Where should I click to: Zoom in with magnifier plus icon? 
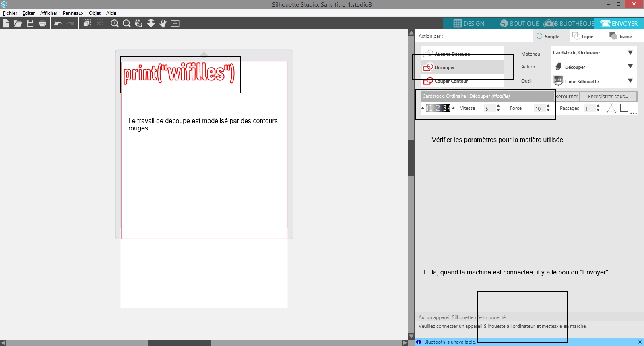(115, 23)
